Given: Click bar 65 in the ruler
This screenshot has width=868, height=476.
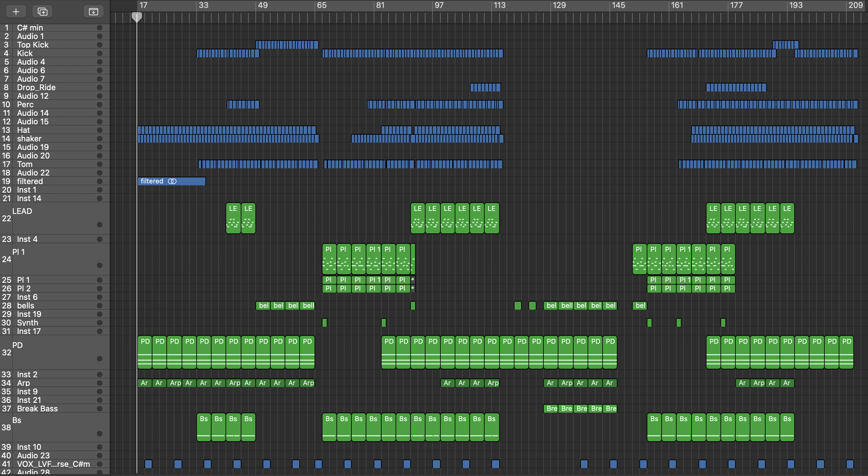Looking at the screenshot, I should tap(322, 5).
